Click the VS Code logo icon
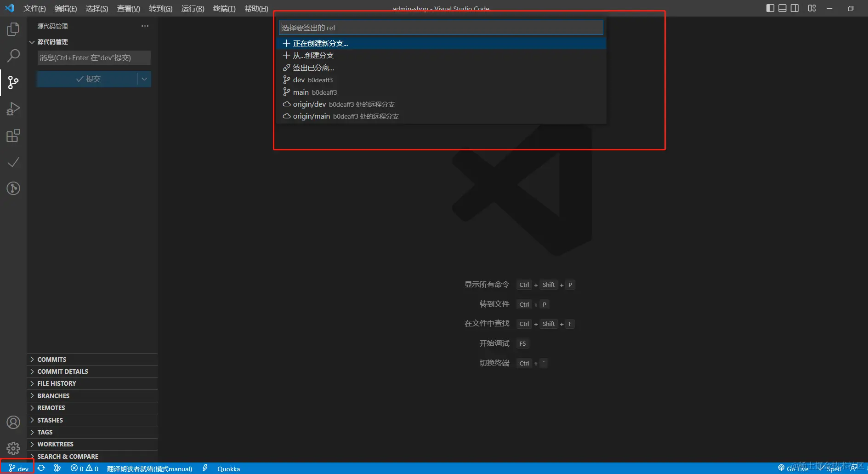The image size is (868, 474). tap(10, 8)
